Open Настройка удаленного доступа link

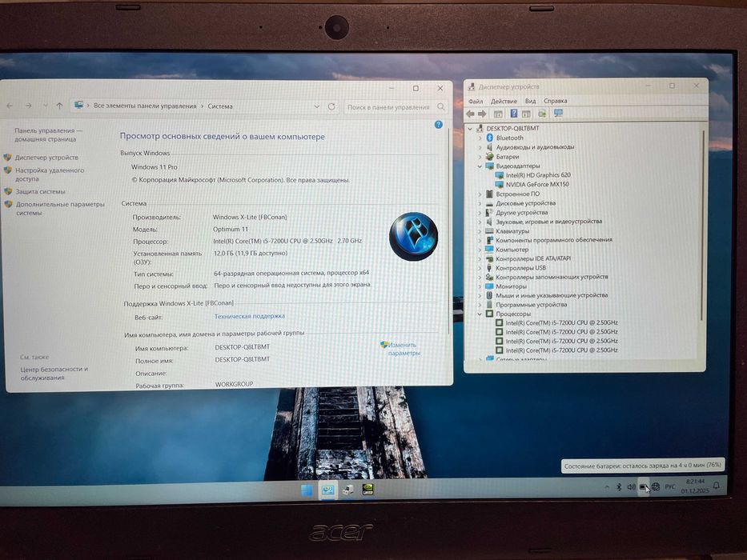pos(50,174)
